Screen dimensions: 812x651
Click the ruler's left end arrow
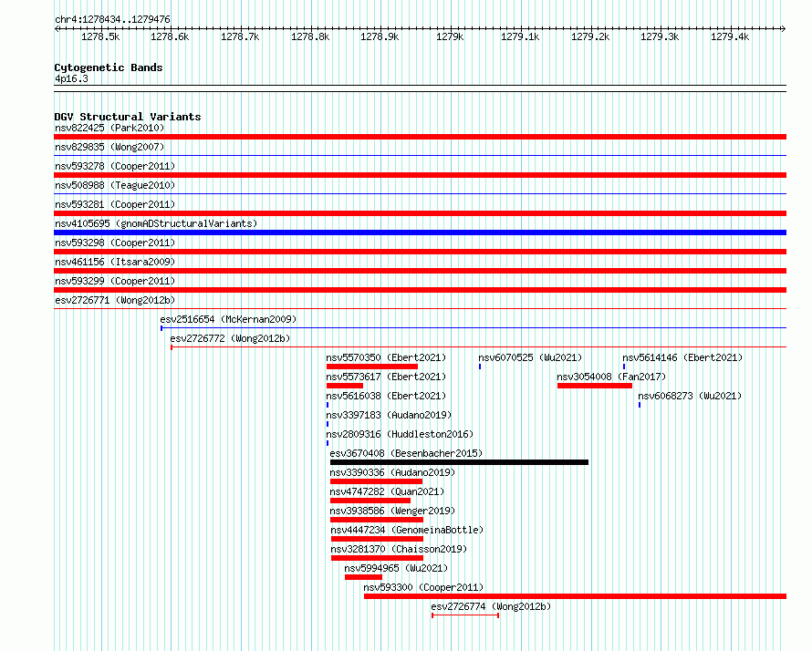pos(57,28)
